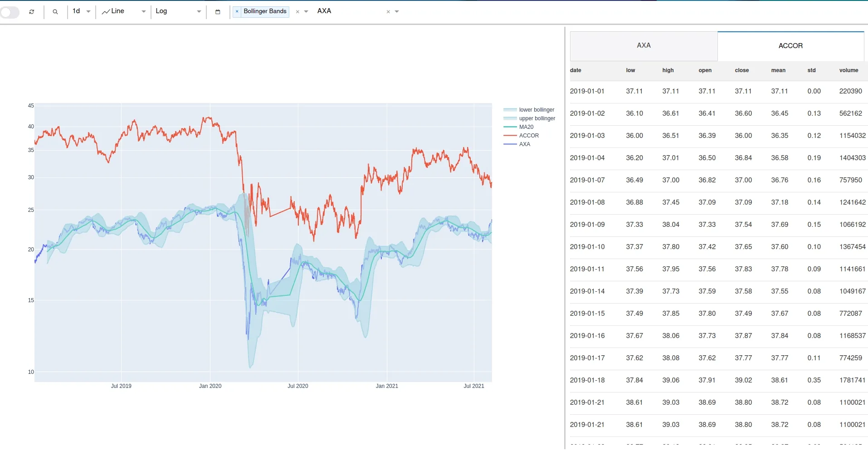Open the calendar date picker
The width and height of the screenshot is (868, 451).
pyautogui.click(x=218, y=12)
